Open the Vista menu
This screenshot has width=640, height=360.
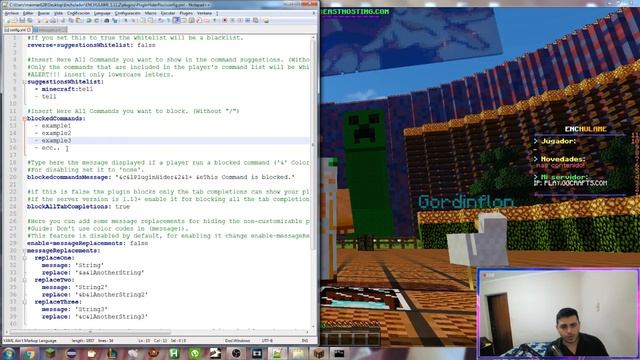tap(59, 13)
